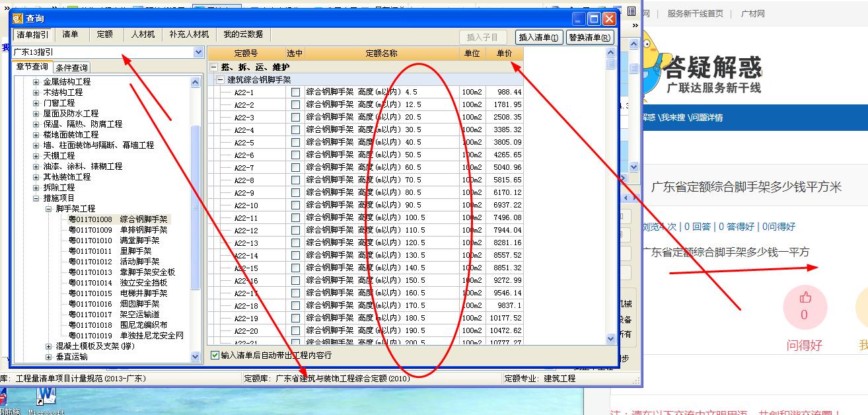Image resolution: width=868 pixels, height=415 pixels.
Task: Select 粤011701018 围尼龙编织布 item
Action: click(118, 325)
